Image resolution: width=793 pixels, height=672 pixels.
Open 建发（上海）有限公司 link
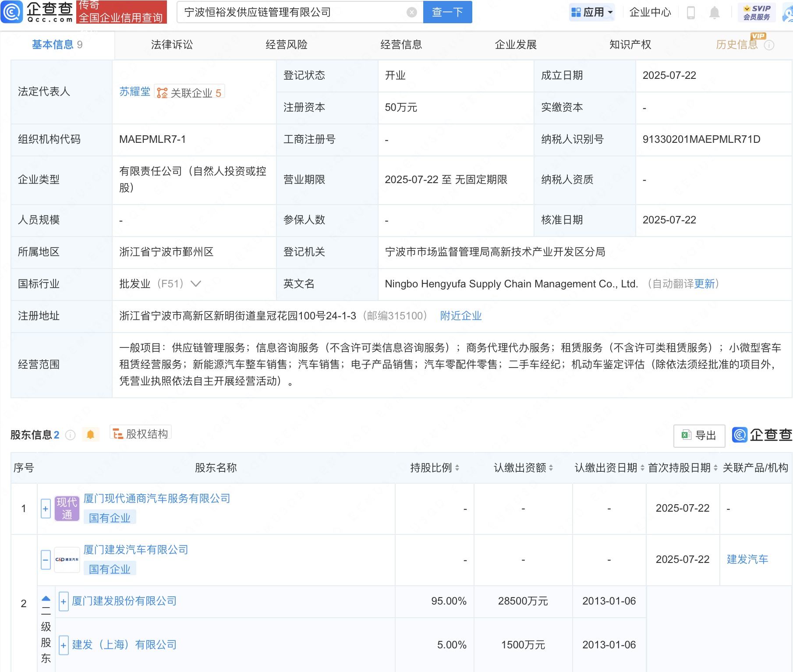coord(124,645)
